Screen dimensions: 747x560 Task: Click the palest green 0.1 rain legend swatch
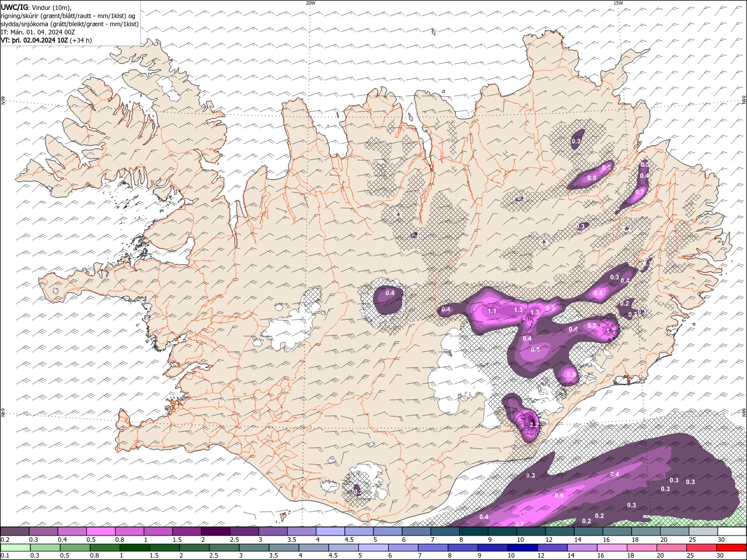(15, 548)
